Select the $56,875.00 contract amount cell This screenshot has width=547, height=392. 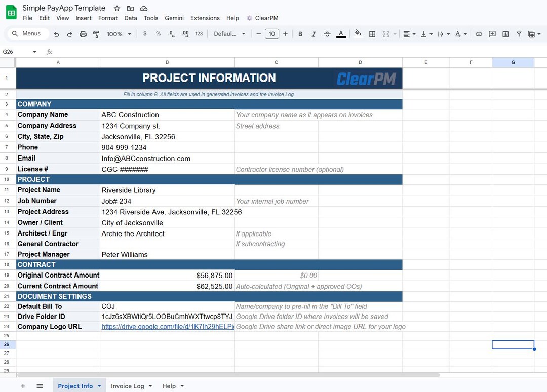(167, 276)
